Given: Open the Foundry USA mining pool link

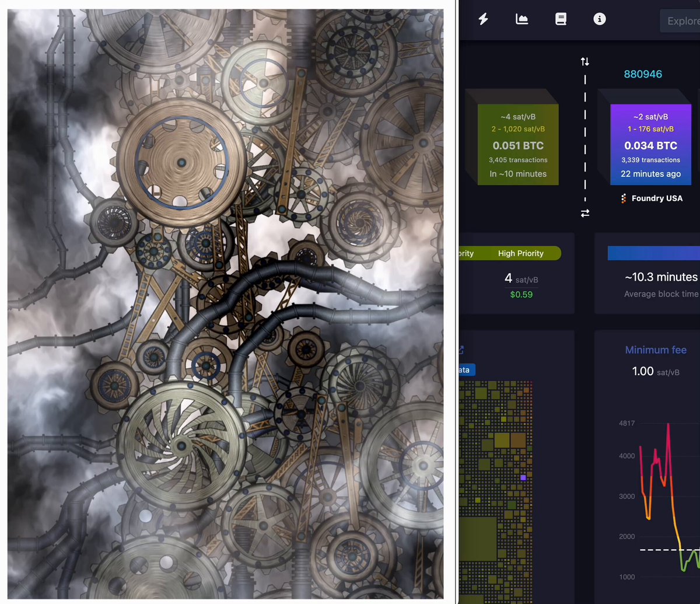Looking at the screenshot, I should coord(652,198).
